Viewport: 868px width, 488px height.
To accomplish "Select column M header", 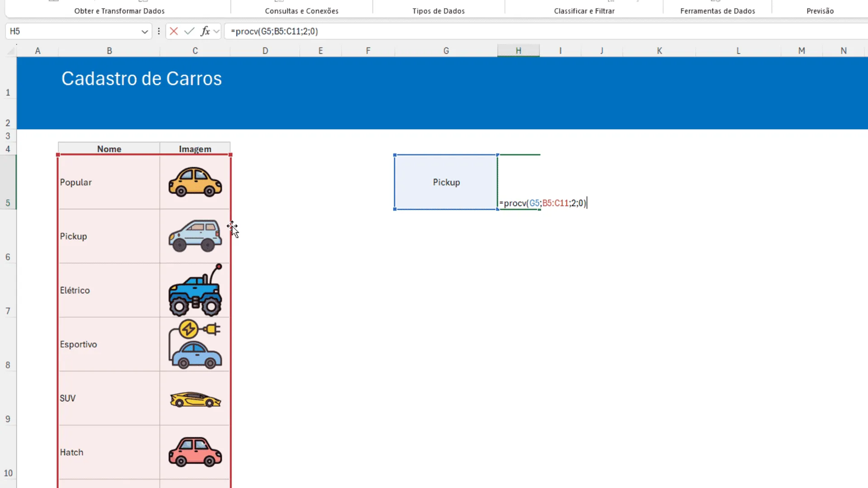I will [802, 51].
